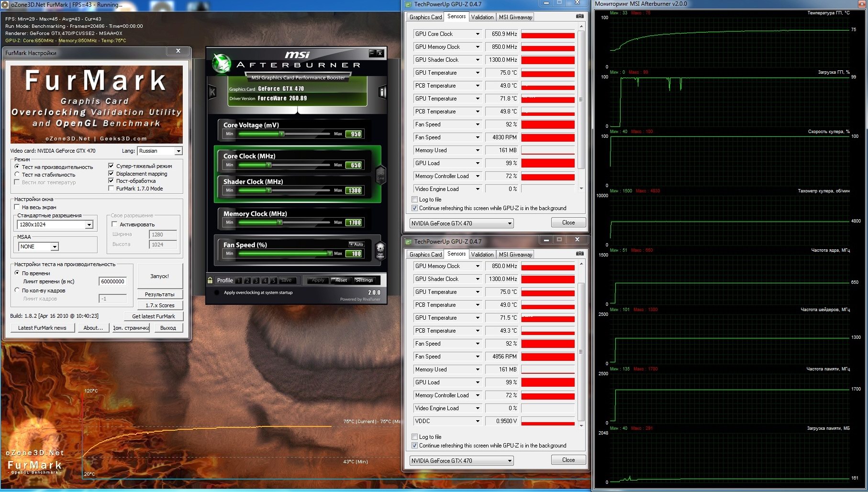
Task: Click the camera screenshot icon in upper GPU-Z
Action: (x=579, y=16)
